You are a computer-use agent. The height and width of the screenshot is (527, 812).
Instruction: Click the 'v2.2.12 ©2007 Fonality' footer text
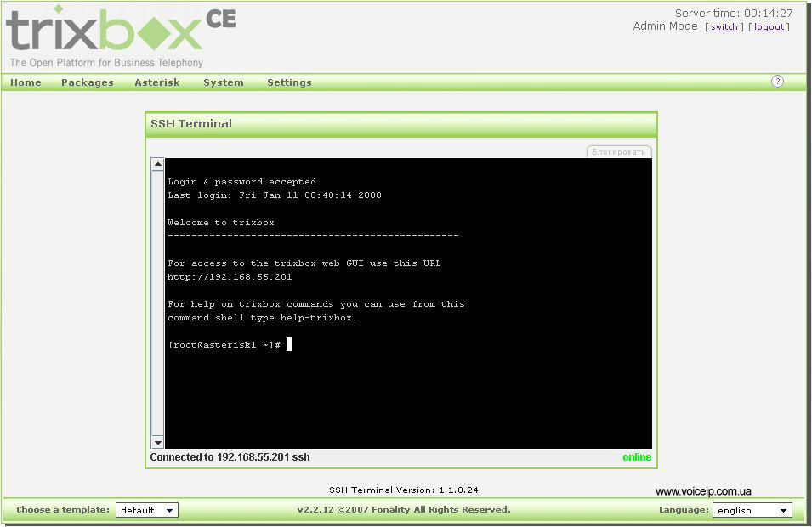click(404, 509)
